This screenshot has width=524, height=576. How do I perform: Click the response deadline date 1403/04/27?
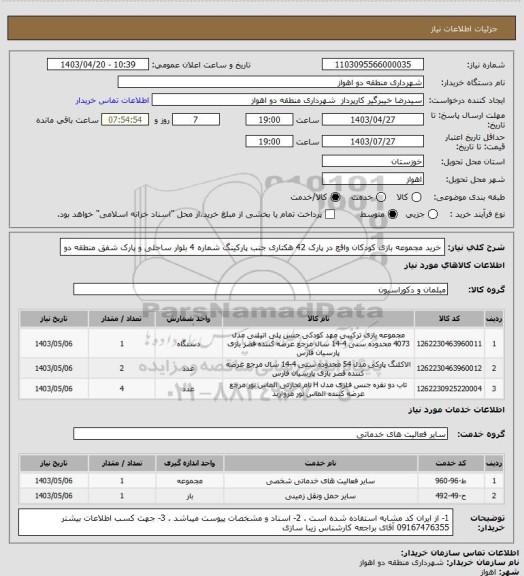pos(373,120)
